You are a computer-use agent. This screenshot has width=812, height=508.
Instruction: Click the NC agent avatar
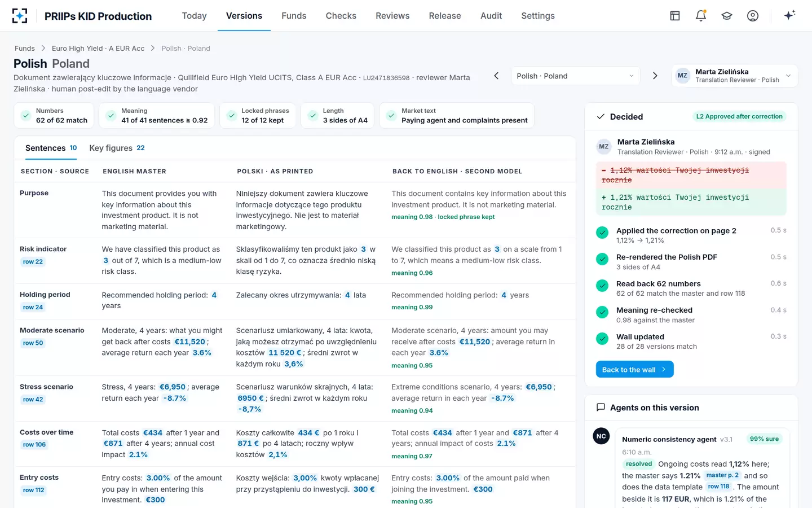coord(601,436)
